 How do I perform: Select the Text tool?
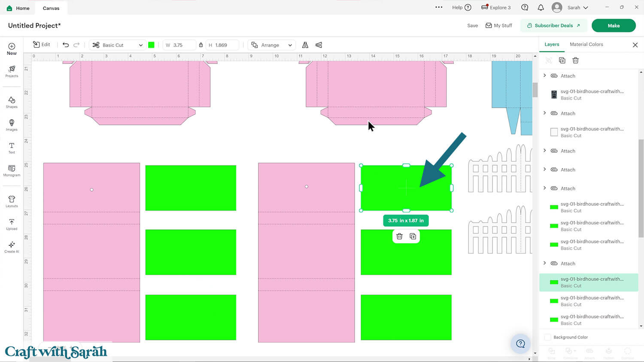tap(12, 148)
